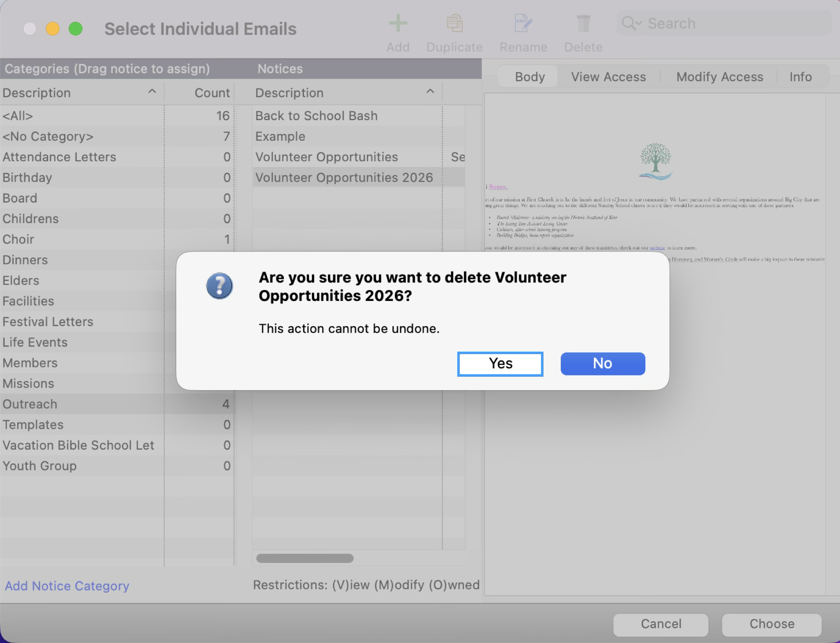Select the Members category
Image resolution: width=840 pixels, height=643 pixels.
pos(88,363)
